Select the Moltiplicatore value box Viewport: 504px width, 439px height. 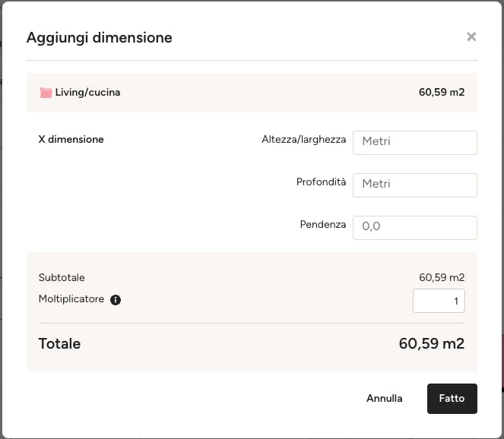pyautogui.click(x=439, y=301)
